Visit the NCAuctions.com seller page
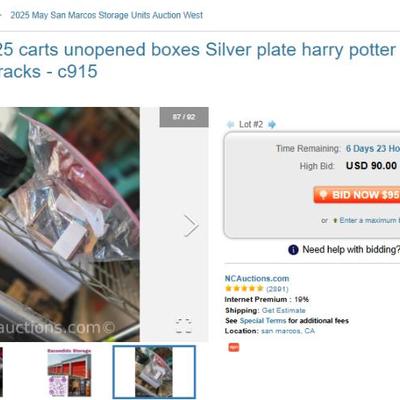The image size is (400, 400). pyautogui.click(x=257, y=278)
